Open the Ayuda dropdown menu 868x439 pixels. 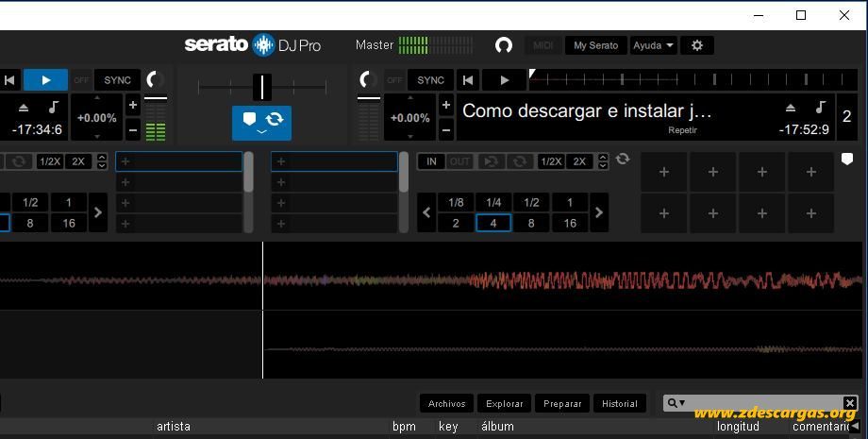tap(653, 45)
